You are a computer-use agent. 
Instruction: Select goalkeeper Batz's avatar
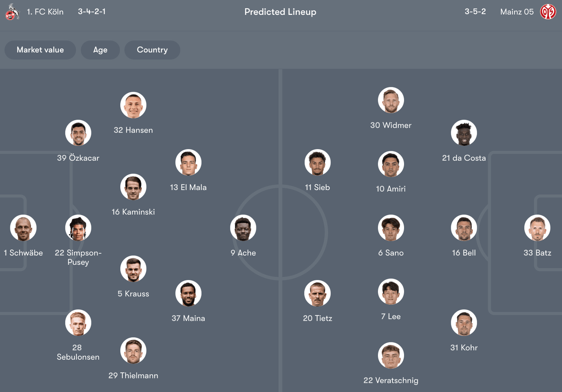pyautogui.click(x=537, y=228)
